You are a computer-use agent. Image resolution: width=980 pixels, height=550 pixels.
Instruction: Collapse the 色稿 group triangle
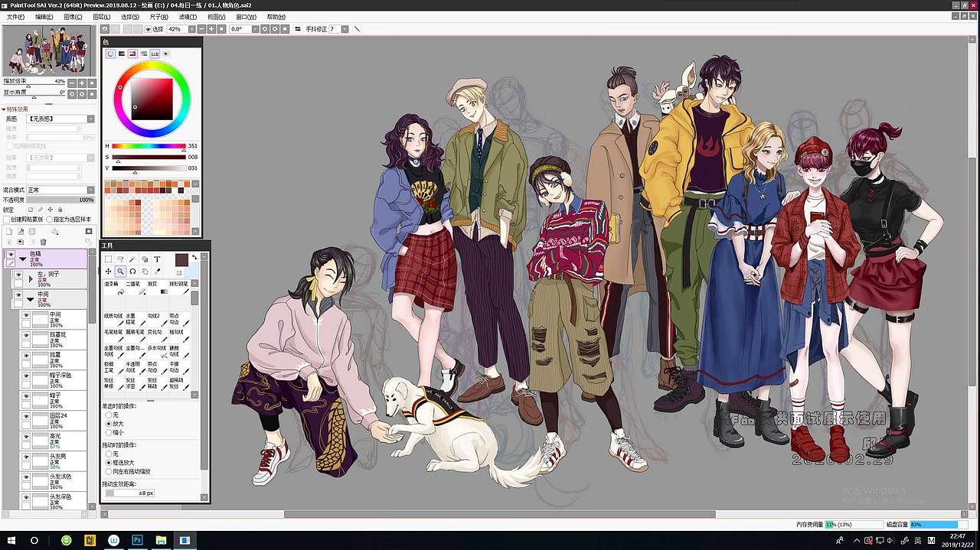click(x=23, y=259)
